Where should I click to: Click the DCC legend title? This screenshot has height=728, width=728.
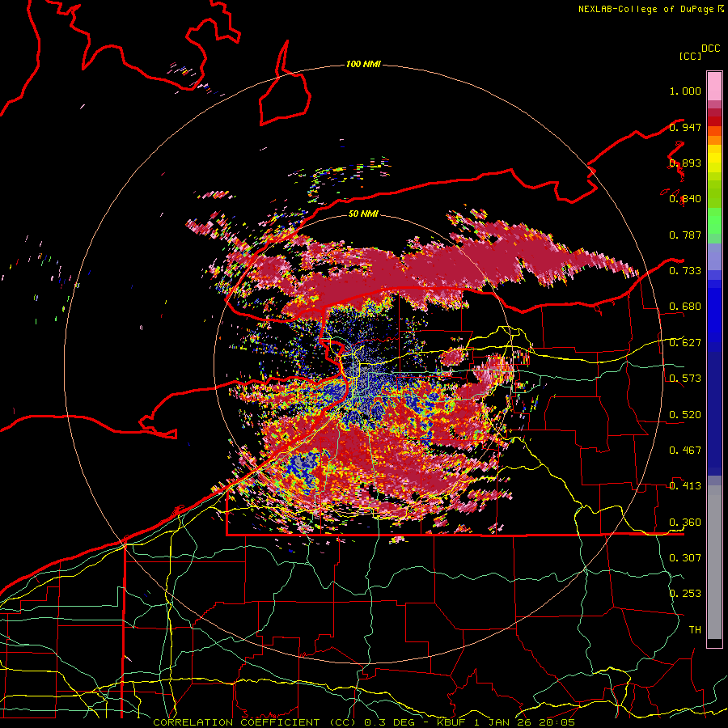710,49
